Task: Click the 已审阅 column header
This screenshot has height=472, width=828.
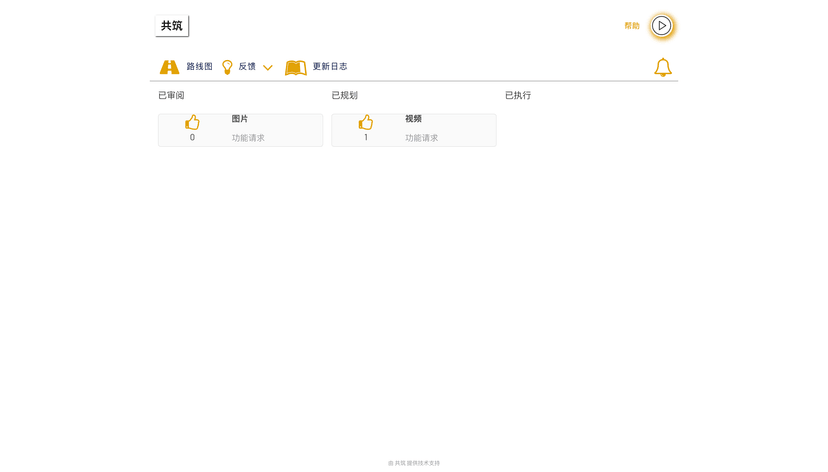Action: [171, 96]
